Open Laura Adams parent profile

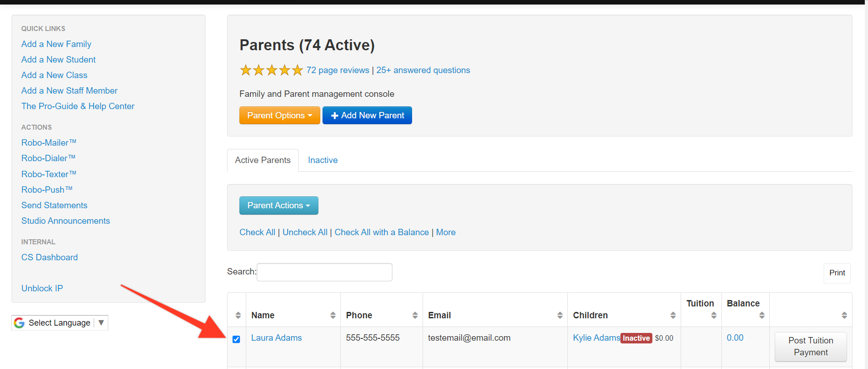pos(276,338)
